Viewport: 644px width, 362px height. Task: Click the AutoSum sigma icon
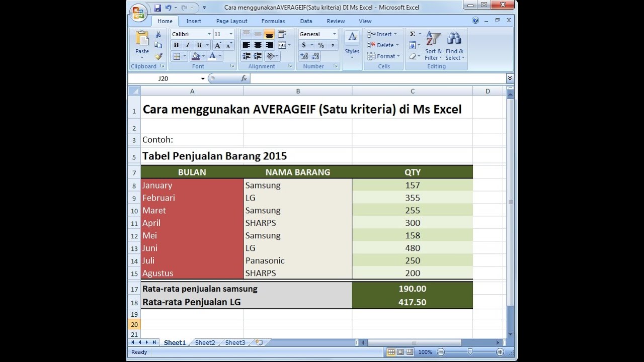click(413, 34)
